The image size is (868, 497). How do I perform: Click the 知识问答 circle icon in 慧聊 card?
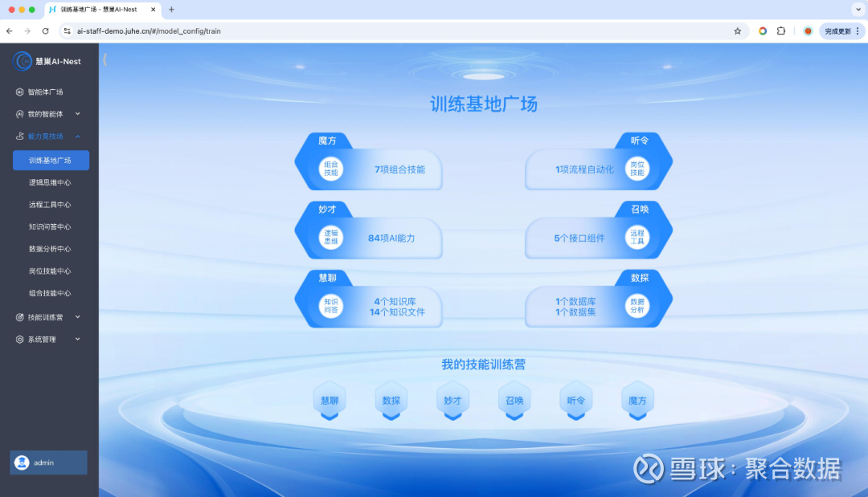click(331, 306)
